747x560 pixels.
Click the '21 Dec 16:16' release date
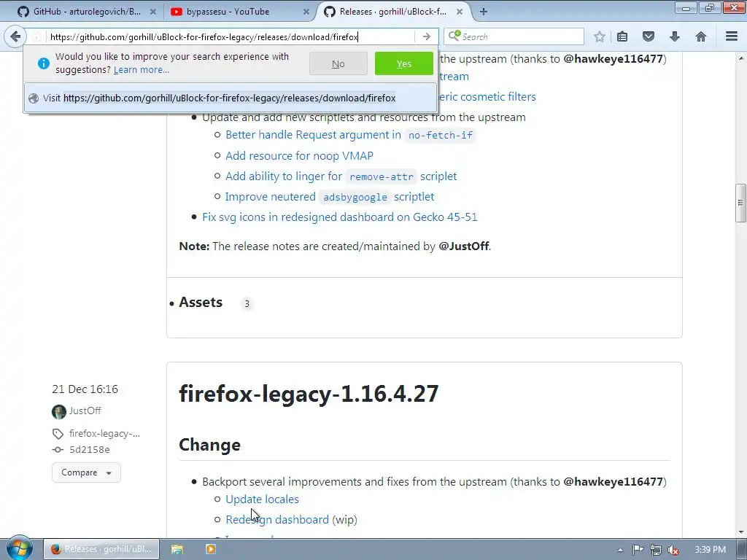[85, 389]
